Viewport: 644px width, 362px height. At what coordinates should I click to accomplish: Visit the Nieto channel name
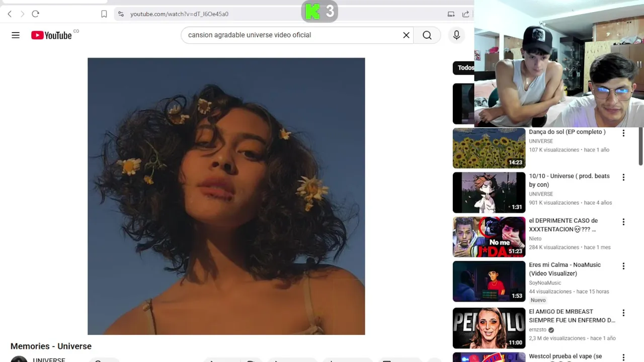click(x=535, y=238)
